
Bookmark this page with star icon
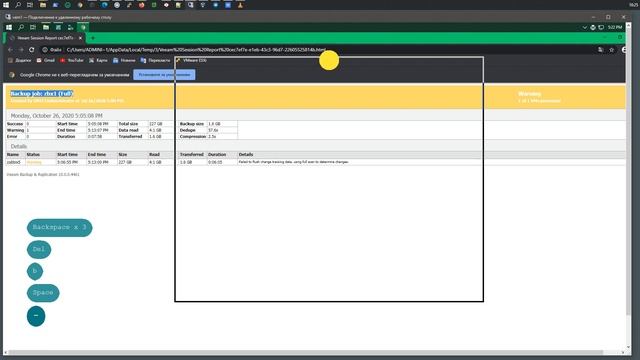click(611, 50)
